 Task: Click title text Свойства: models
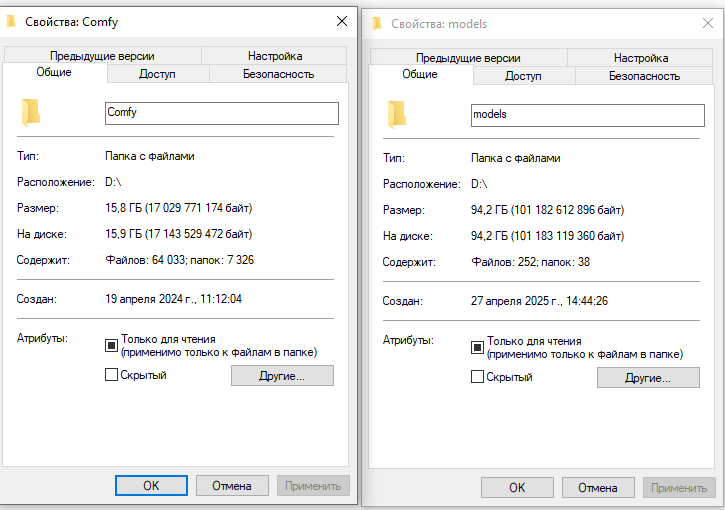click(x=439, y=24)
